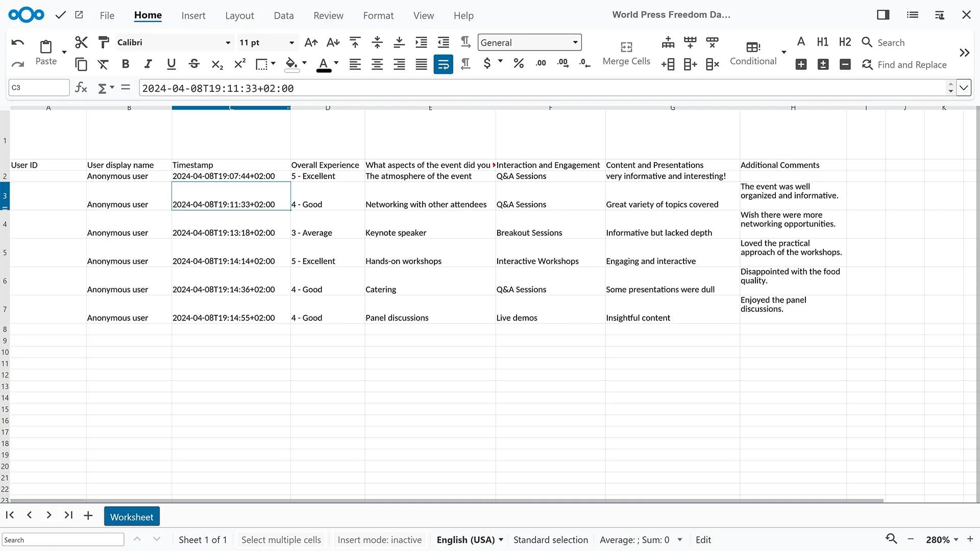The width and height of the screenshot is (980, 551).
Task: Disable wrap text for the cell
Action: click(443, 64)
